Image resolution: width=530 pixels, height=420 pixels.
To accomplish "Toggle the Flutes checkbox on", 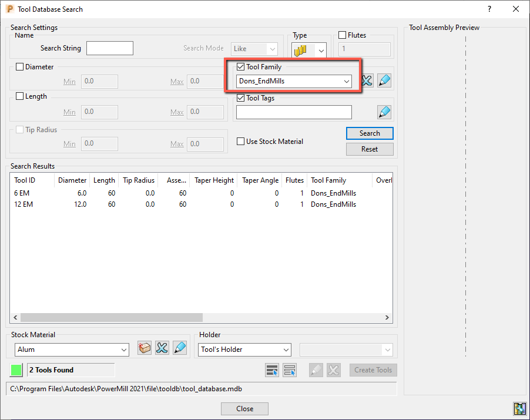I will pos(341,35).
